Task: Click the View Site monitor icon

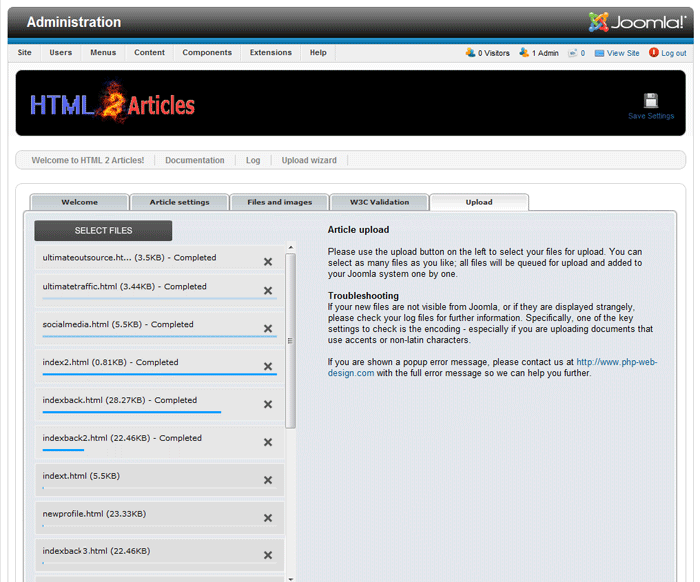Action: (599, 53)
